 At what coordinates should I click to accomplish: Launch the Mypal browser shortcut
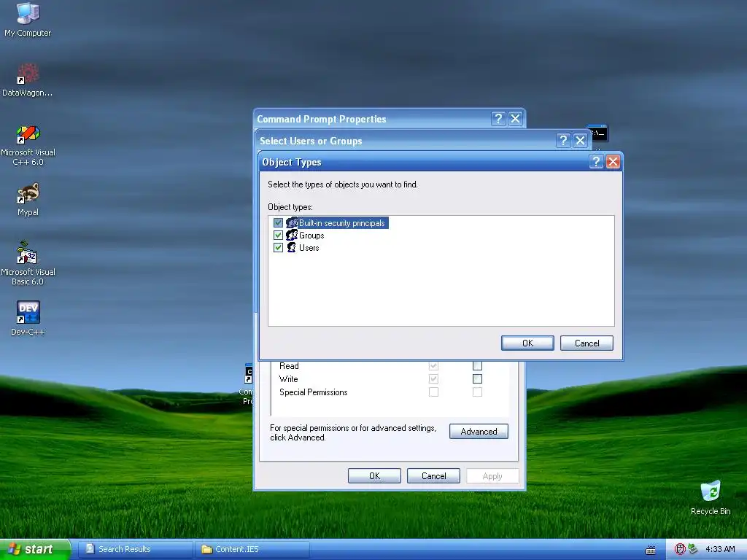(x=28, y=200)
